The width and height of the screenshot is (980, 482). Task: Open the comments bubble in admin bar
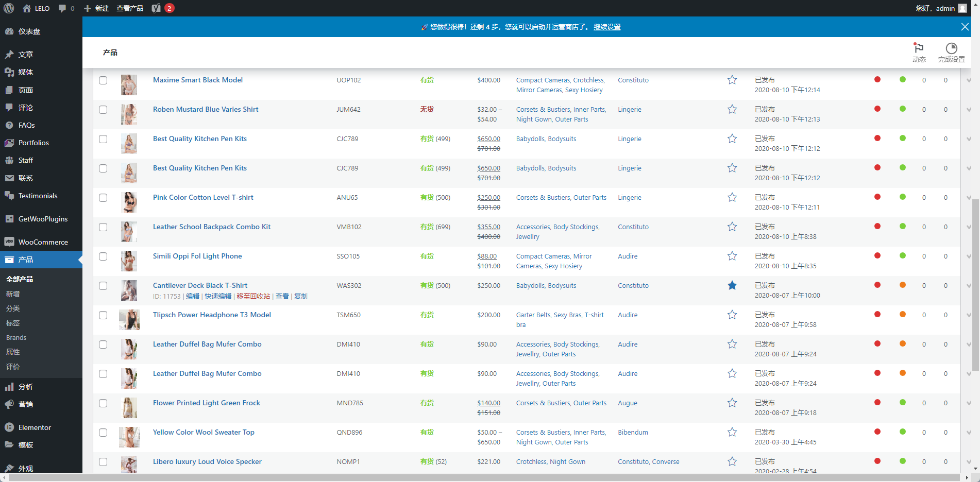(66, 8)
